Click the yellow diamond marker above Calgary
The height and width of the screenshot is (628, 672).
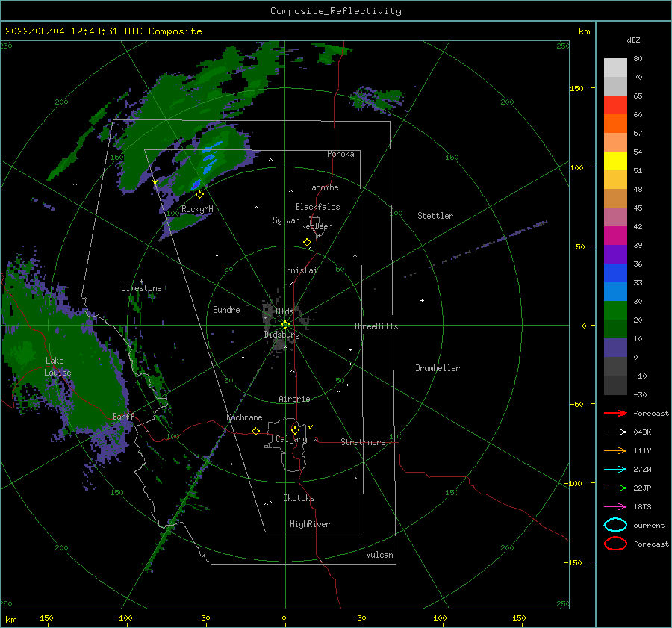coord(295,430)
